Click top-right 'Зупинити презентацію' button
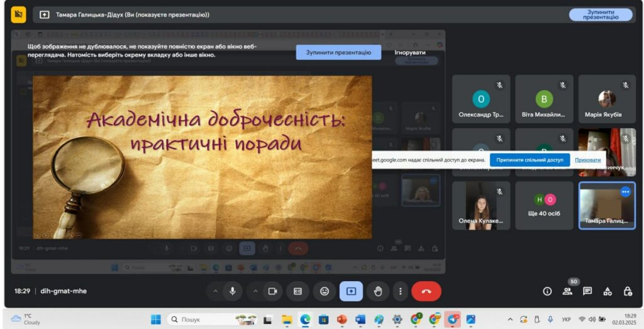This screenshot has height=329, width=644. (601, 14)
